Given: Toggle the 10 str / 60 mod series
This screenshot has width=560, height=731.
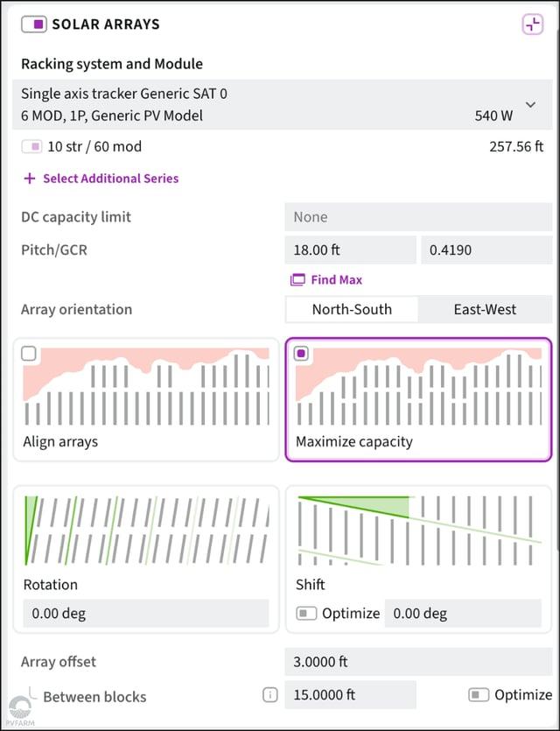Looking at the screenshot, I should [x=31, y=147].
